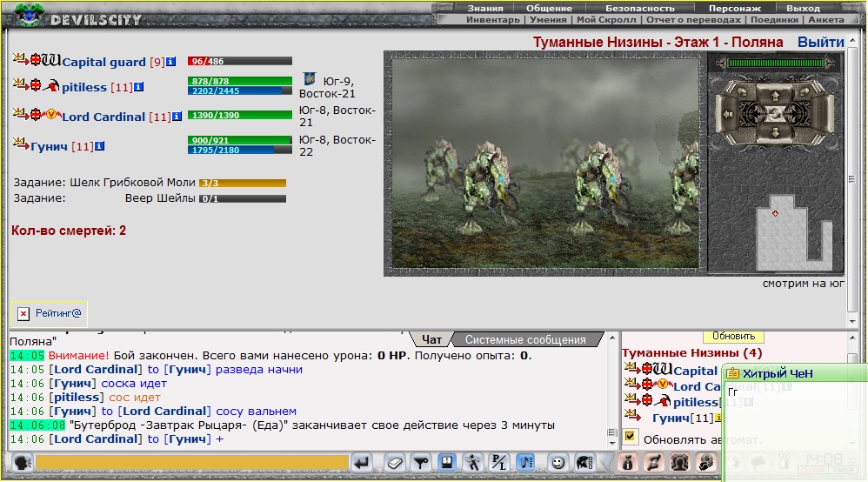Click the move backward arrow on navigation pad
This screenshot has height=482, width=868.
[x=775, y=132]
